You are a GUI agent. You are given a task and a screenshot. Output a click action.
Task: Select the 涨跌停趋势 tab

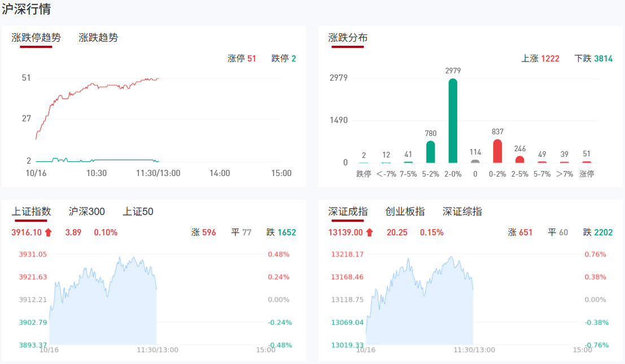pyautogui.click(x=36, y=38)
